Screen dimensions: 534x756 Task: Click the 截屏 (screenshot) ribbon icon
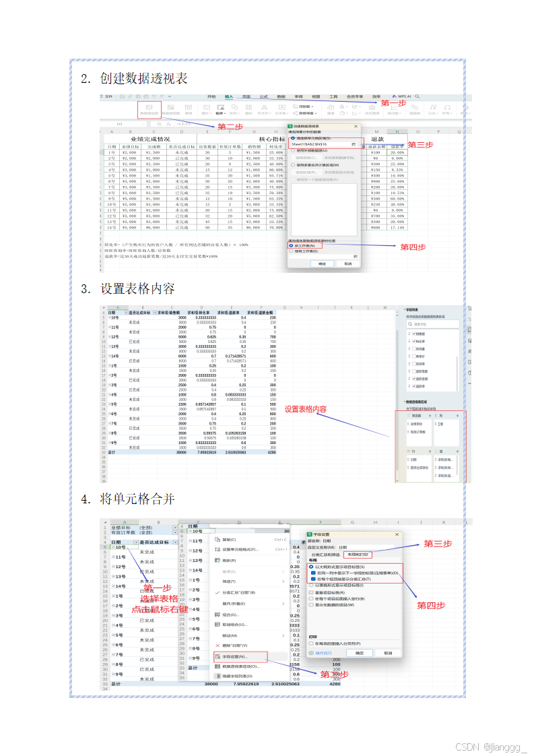(222, 109)
